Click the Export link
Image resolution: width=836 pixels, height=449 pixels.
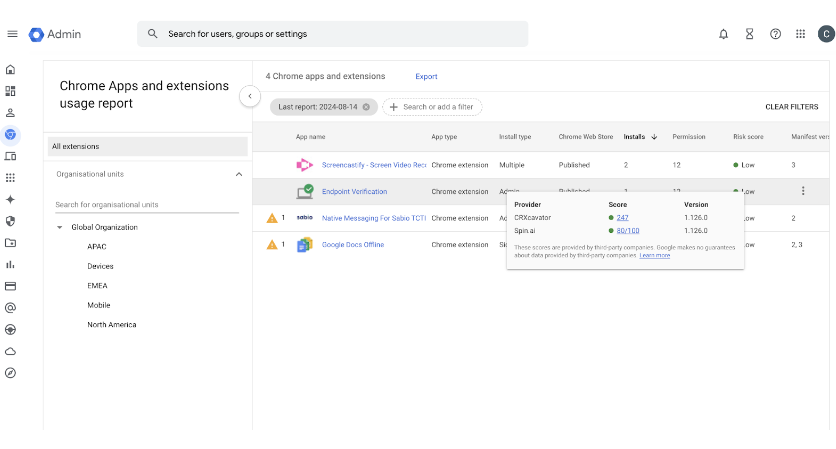[426, 76]
